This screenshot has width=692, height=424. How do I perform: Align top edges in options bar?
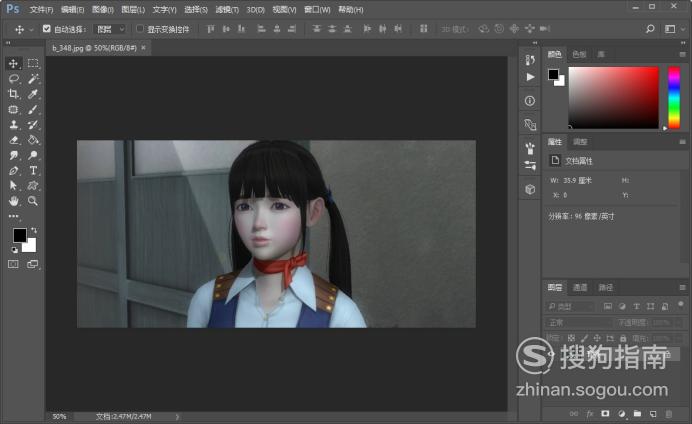coord(211,29)
